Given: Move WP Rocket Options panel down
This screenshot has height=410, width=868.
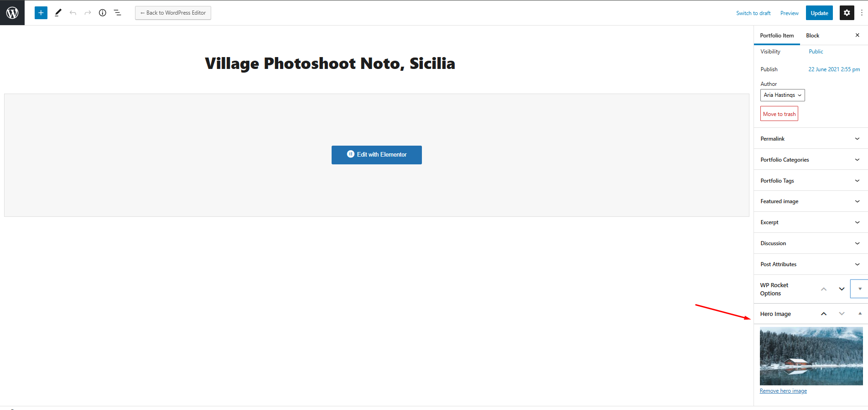Looking at the screenshot, I should (x=842, y=289).
